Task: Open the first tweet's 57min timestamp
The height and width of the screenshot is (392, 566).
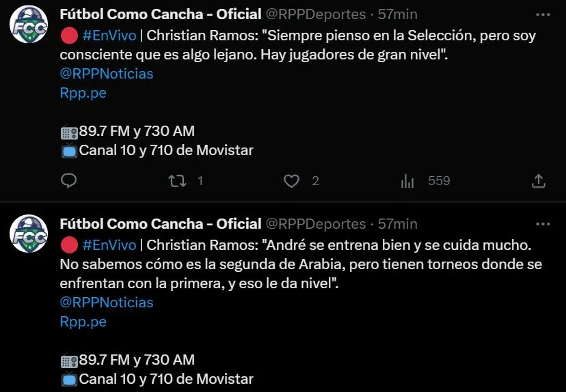Action: click(x=398, y=14)
